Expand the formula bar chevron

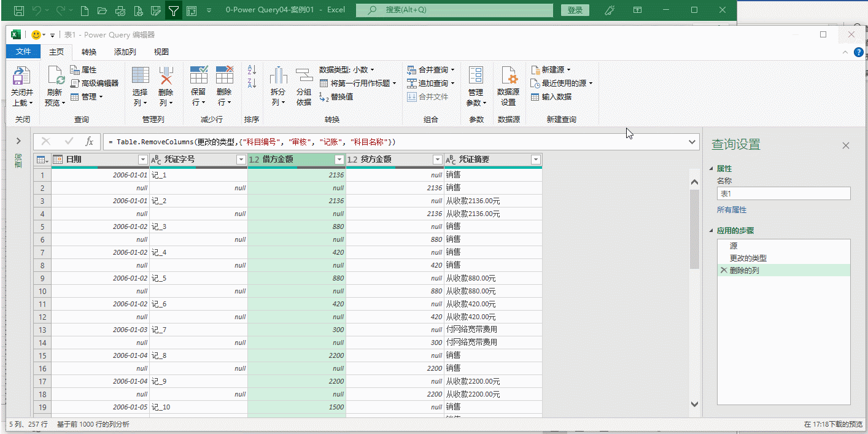click(x=692, y=142)
